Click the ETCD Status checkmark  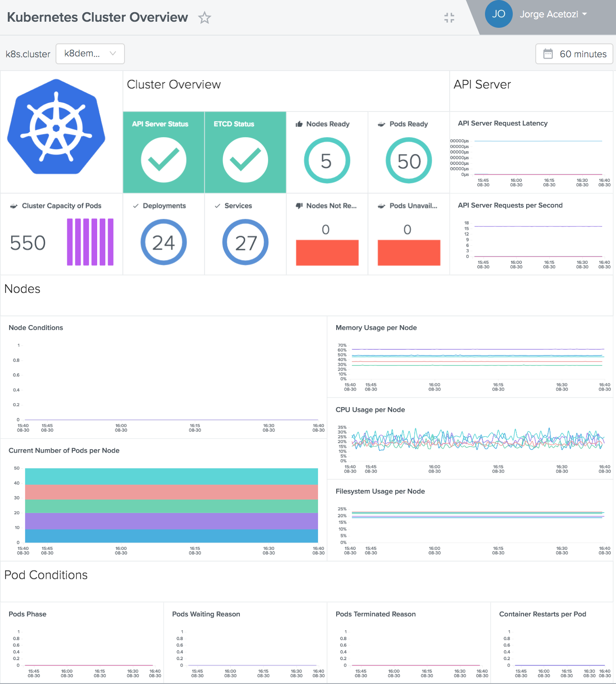[x=245, y=160]
